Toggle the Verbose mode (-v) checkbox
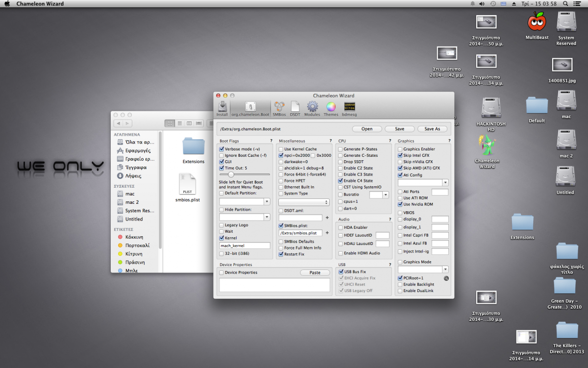The height and width of the screenshot is (368, 588). [x=221, y=149]
